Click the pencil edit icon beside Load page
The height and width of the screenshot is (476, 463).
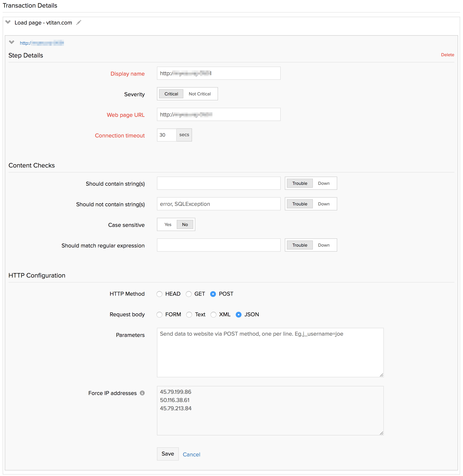pos(79,23)
